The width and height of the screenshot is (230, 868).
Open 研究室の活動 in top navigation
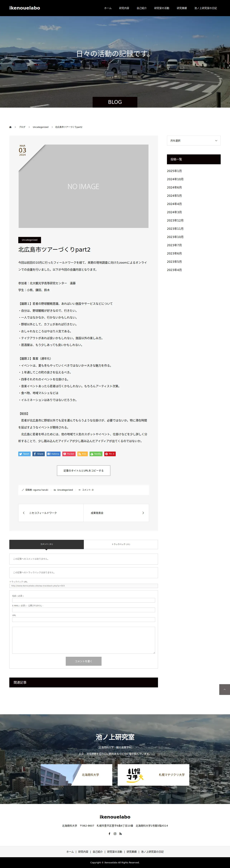click(162, 8)
